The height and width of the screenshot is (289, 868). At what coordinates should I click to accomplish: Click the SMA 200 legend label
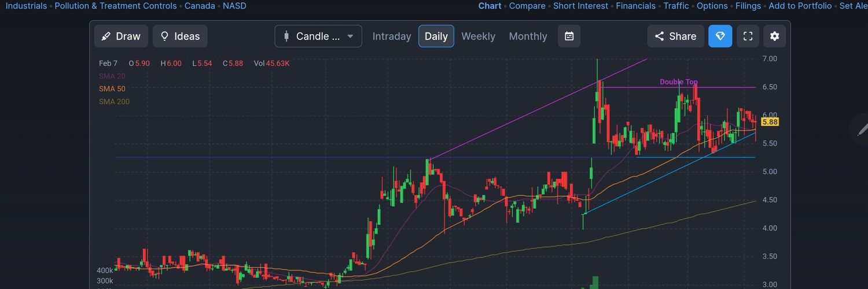[x=114, y=102]
